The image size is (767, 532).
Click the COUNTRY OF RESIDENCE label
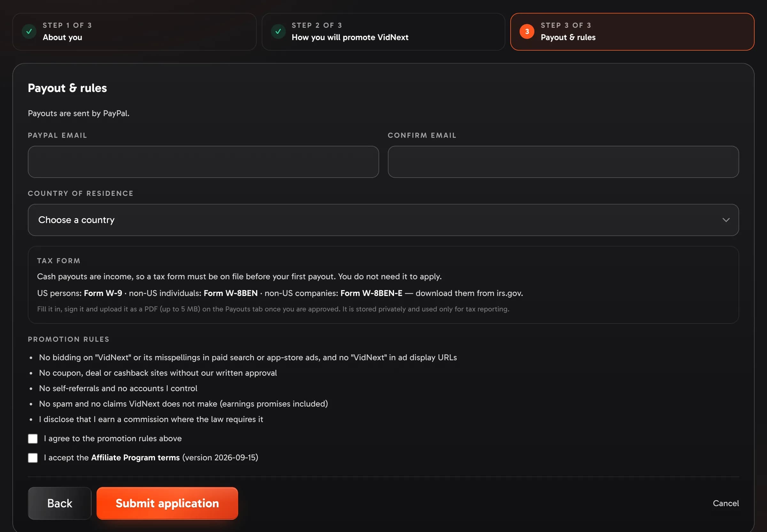81,193
